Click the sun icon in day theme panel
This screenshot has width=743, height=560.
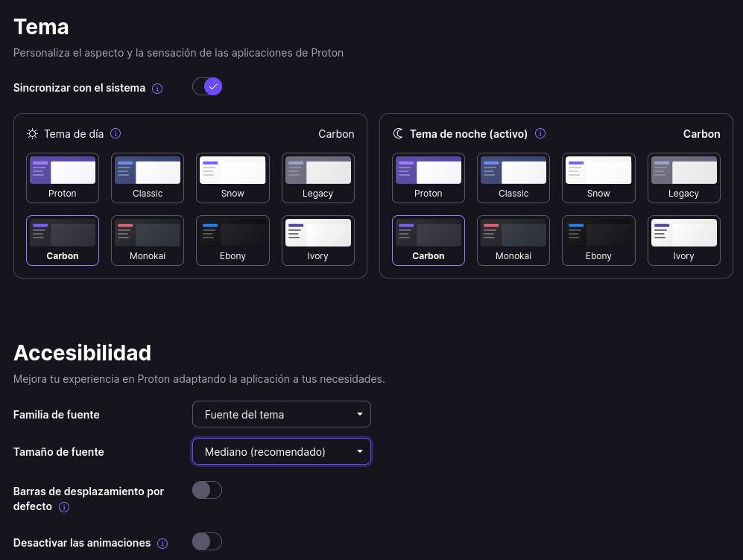(x=32, y=134)
